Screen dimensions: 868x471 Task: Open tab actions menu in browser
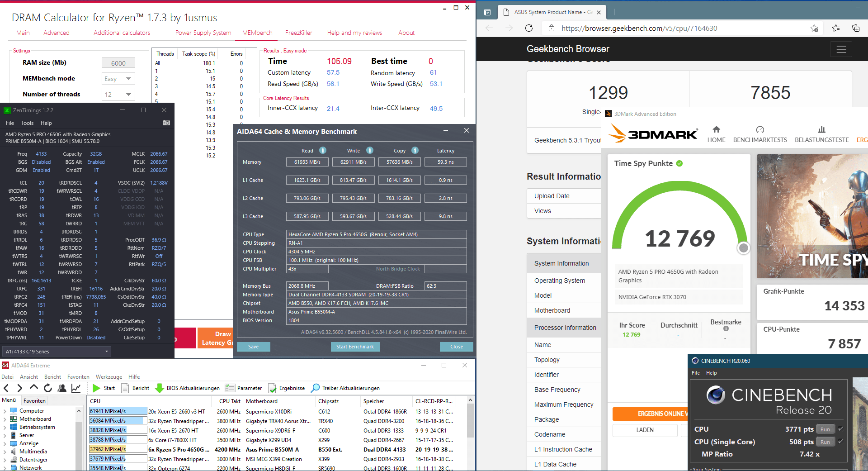[x=487, y=12]
